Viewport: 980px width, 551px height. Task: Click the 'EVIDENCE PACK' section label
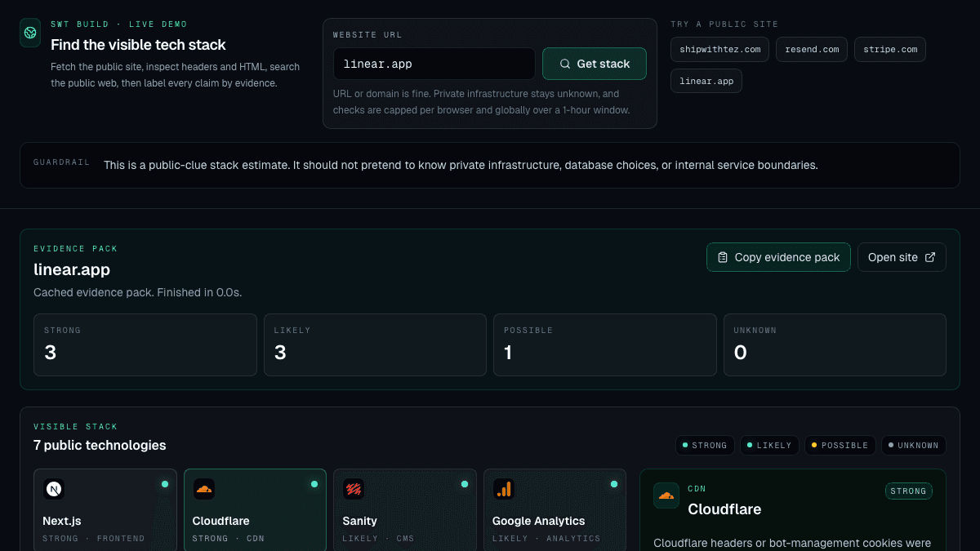click(x=76, y=249)
